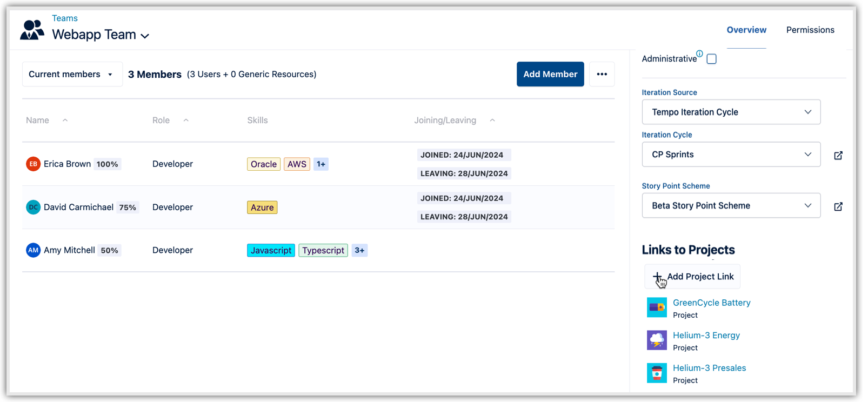This screenshot has height=402, width=868.
Task: Open the Beta Story Point Scheme dropdown
Action: tap(731, 205)
